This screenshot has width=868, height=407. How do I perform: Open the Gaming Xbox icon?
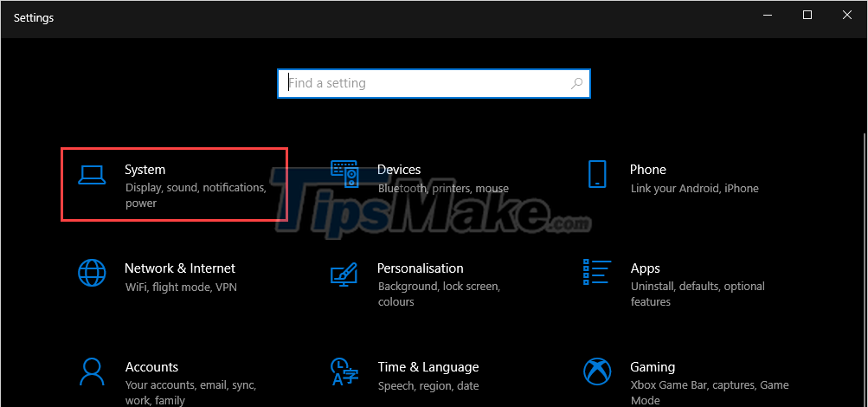[597, 371]
